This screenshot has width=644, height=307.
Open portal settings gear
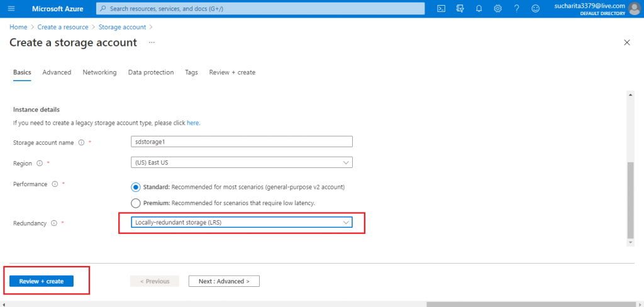click(x=497, y=9)
